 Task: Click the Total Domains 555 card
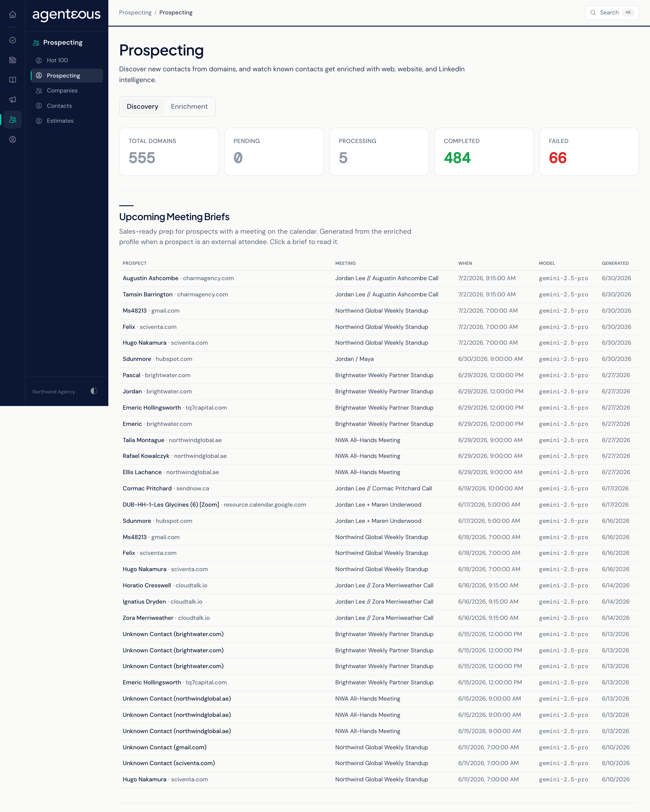pos(169,152)
